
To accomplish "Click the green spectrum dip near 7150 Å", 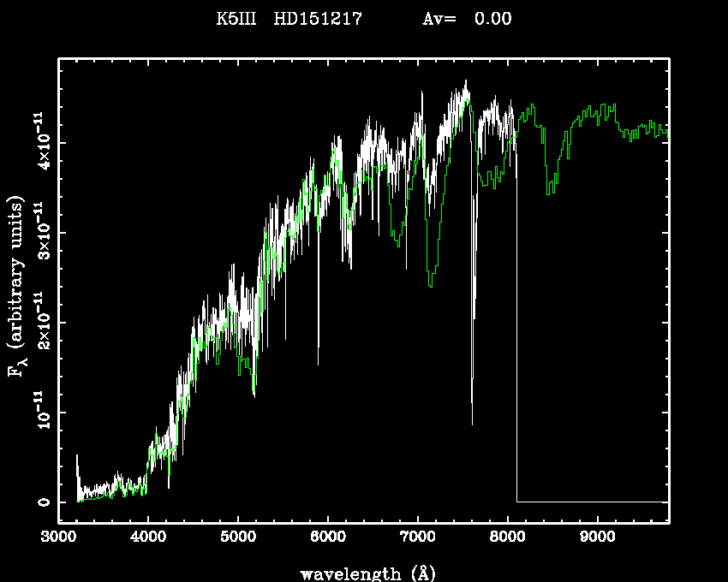I will 431,284.
